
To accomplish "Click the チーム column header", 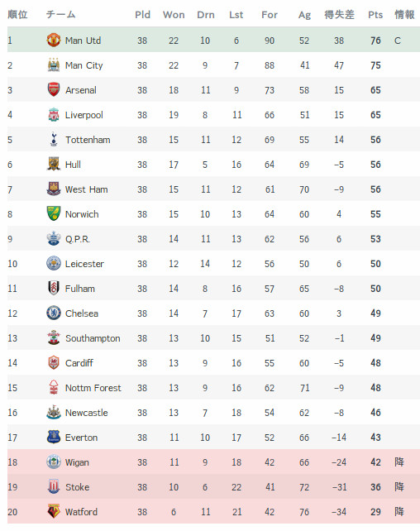I will click(x=60, y=15).
